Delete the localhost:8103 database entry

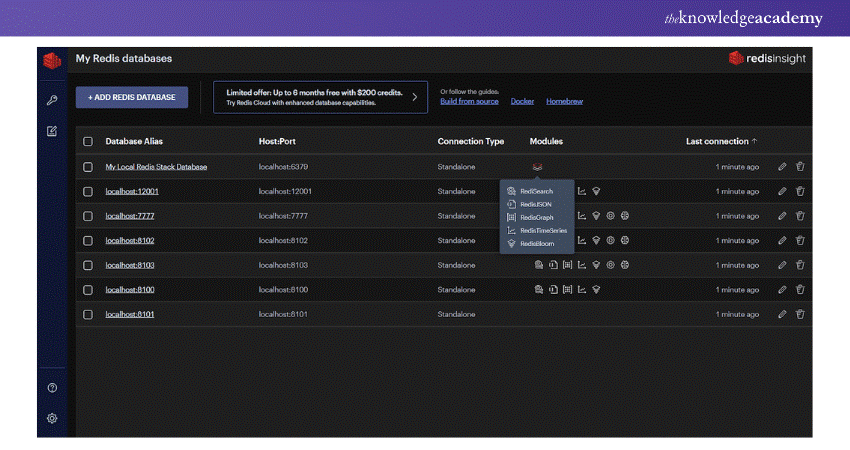[800, 265]
